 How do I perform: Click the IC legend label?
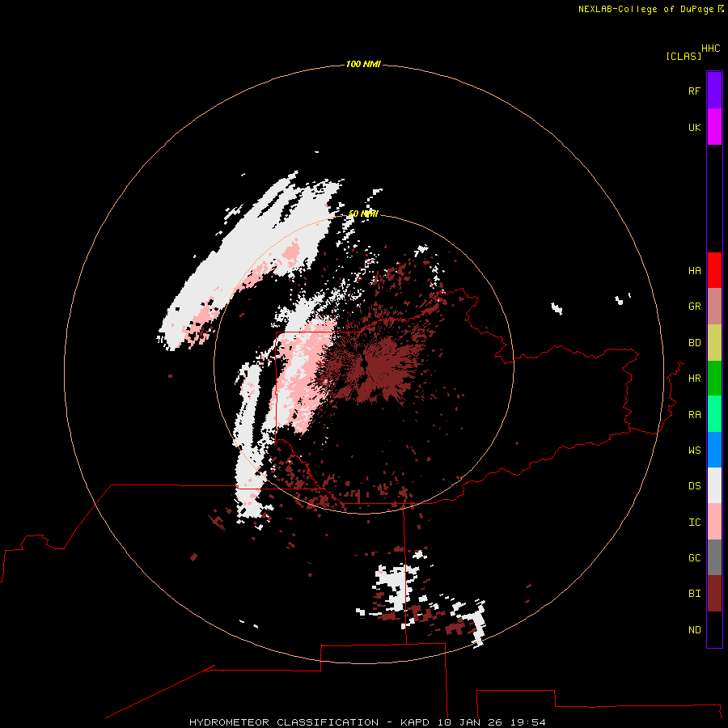point(694,523)
